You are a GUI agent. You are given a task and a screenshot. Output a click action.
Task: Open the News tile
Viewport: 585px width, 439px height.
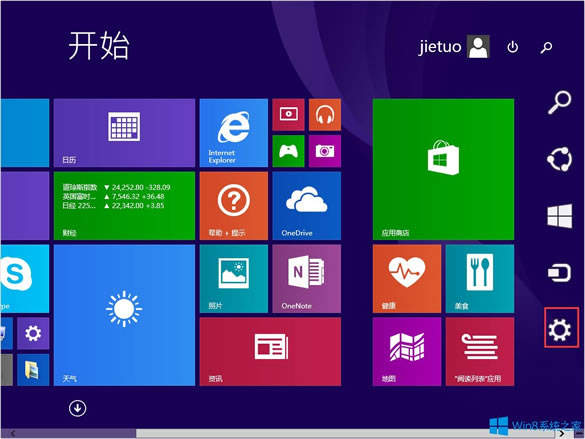pos(270,352)
